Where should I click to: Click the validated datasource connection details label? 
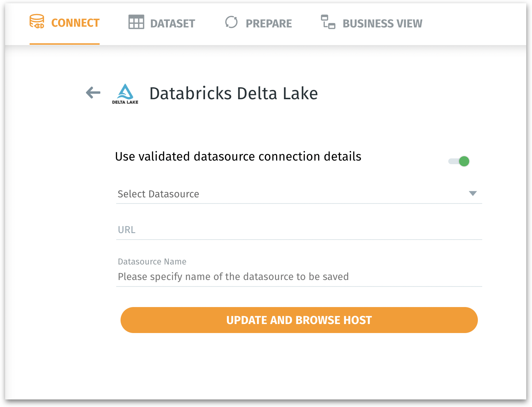[x=238, y=157]
